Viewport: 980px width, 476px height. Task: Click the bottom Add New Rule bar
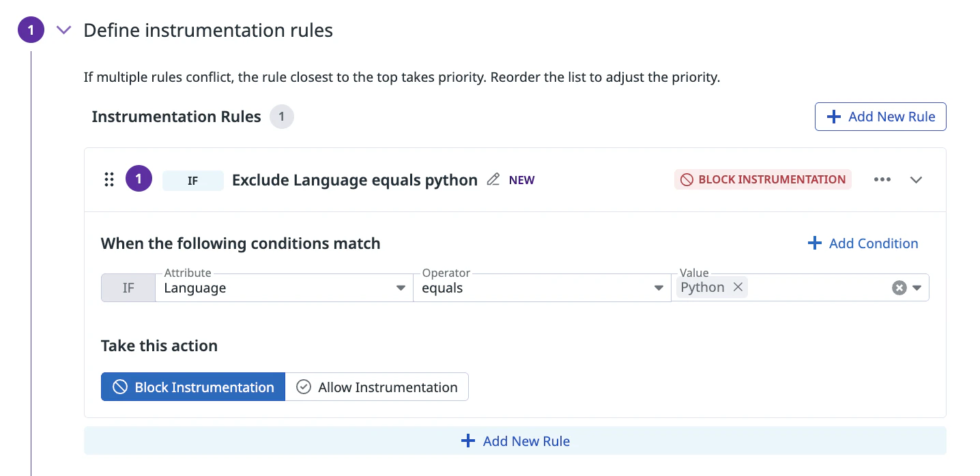(515, 441)
